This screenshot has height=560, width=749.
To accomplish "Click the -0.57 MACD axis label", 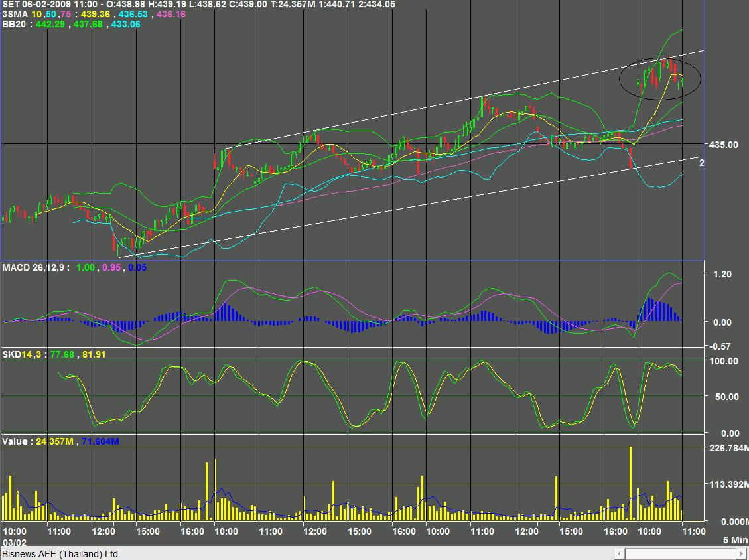I will 721,346.
